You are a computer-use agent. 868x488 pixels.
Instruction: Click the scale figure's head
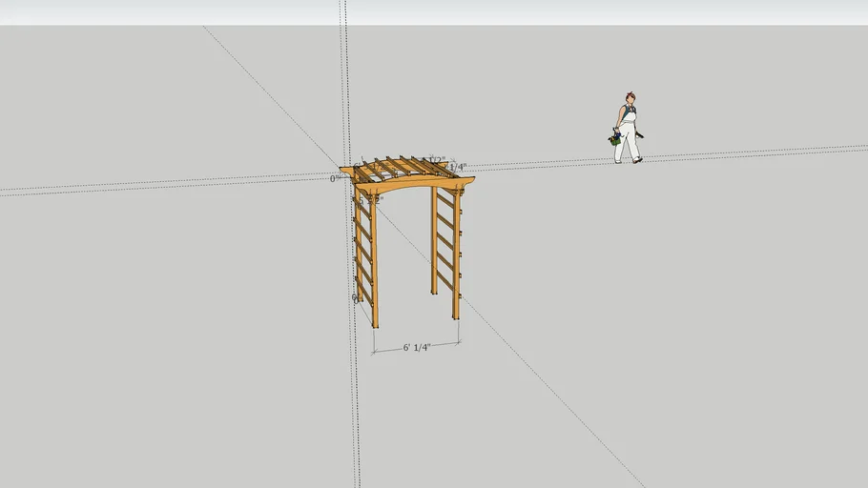coord(630,97)
